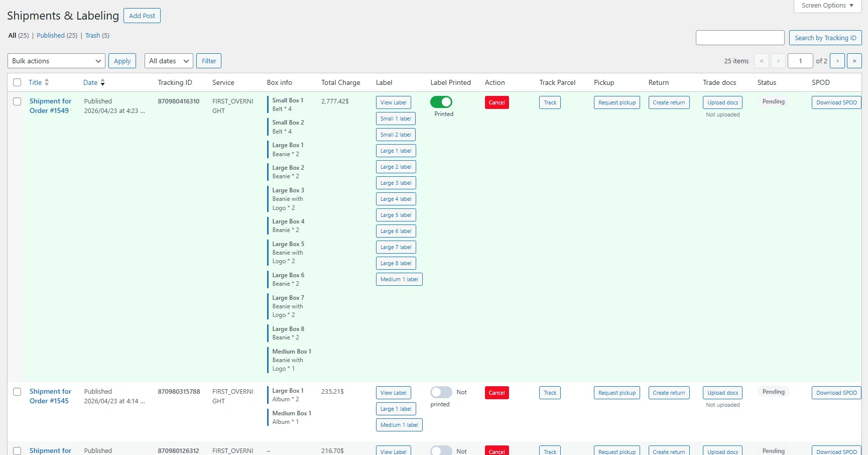Open Small 1 label for Order #1549
This screenshot has height=455, width=868.
tap(396, 119)
